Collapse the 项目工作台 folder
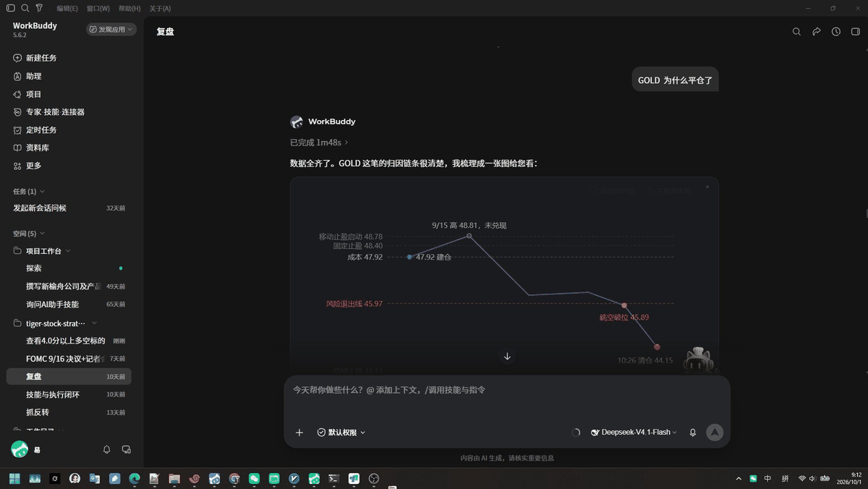868x489 pixels. tap(43, 251)
